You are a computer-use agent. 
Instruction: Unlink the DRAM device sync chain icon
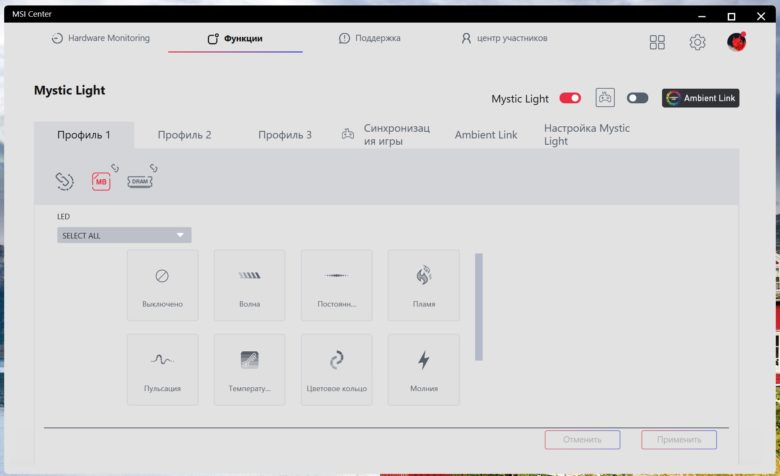point(154,168)
